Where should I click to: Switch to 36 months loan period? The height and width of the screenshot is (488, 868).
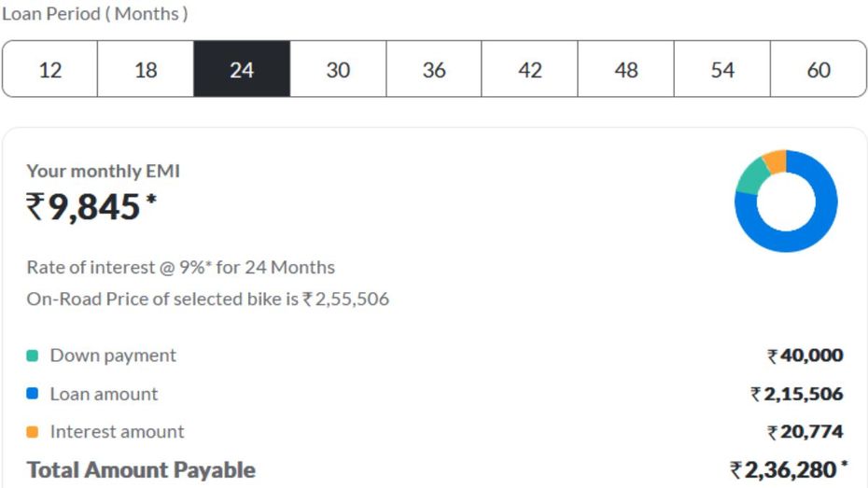coord(434,69)
